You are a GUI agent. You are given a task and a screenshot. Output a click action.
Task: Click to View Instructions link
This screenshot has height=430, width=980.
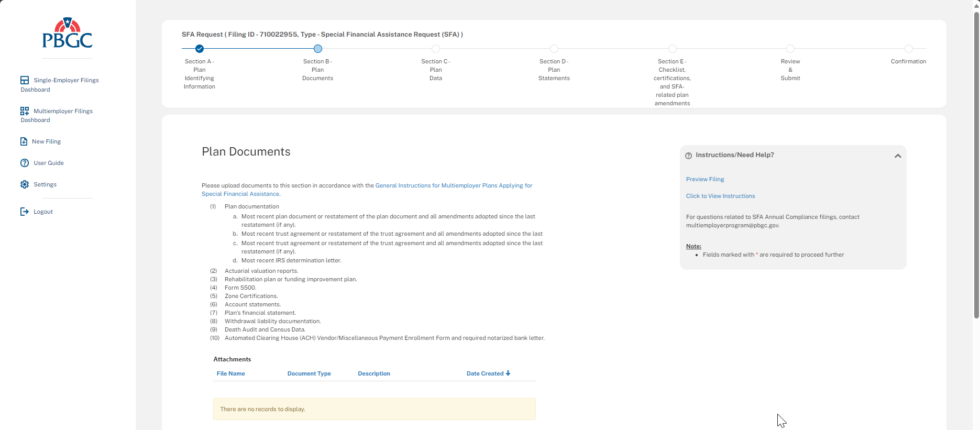(720, 196)
